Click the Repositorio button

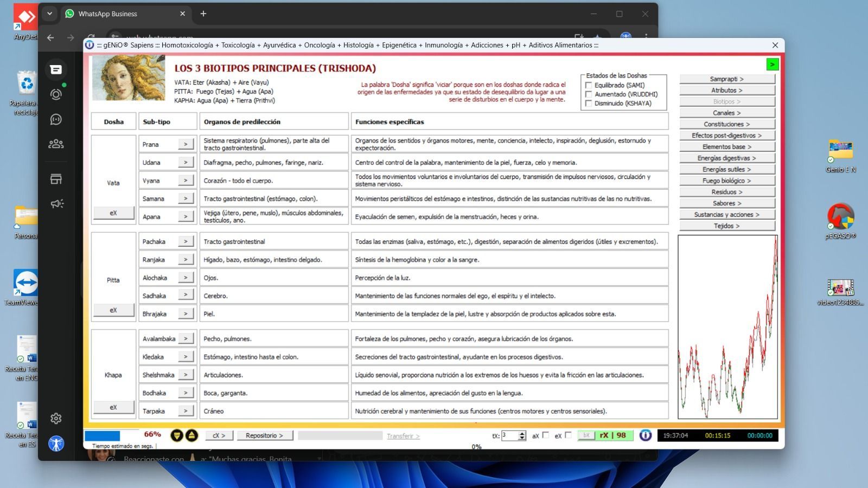(x=264, y=435)
